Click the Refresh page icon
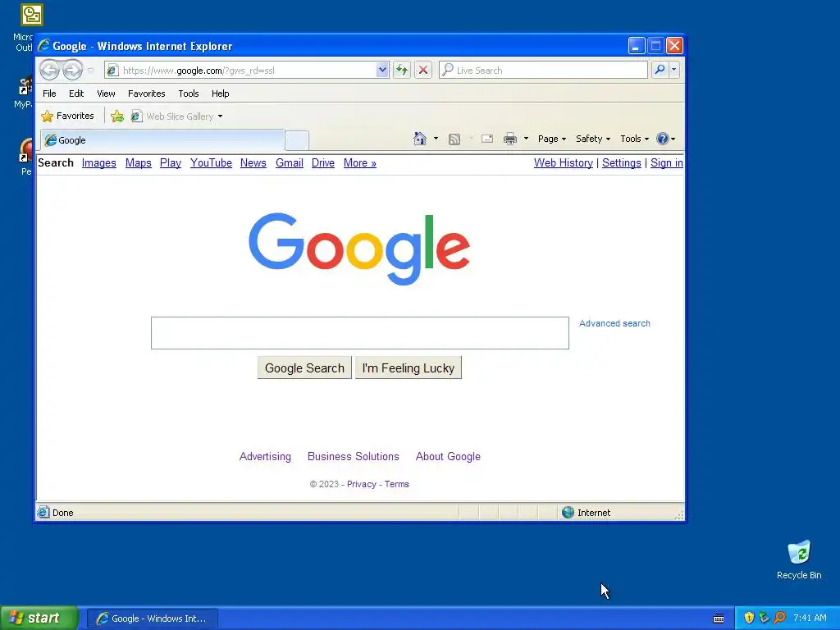Viewport: 840px width, 630px height. pyautogui.click(x=402, y=70)
